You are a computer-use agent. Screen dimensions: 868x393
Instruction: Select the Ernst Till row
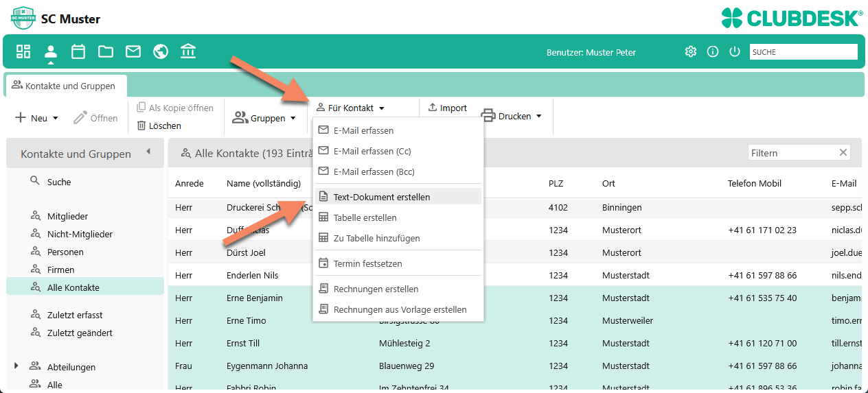coord(515,343)
